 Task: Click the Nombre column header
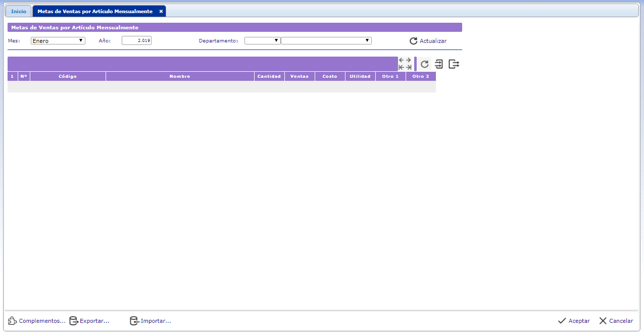[x=180, y=76]
